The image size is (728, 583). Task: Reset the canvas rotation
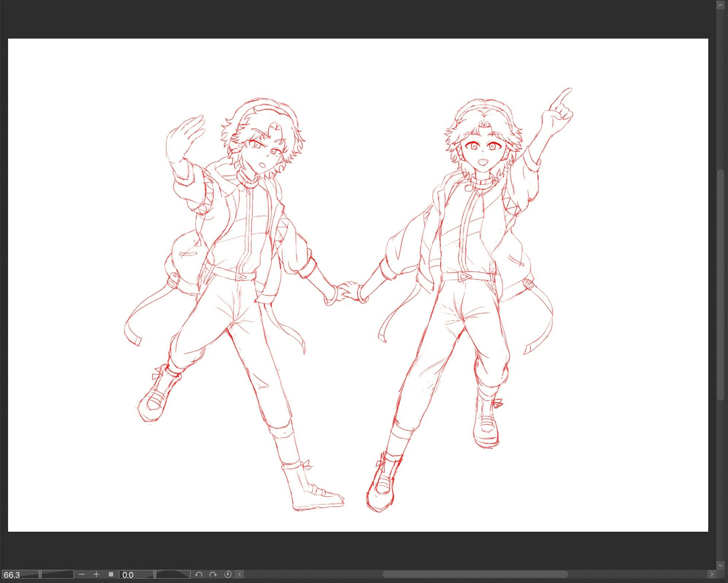coord(228,574)
